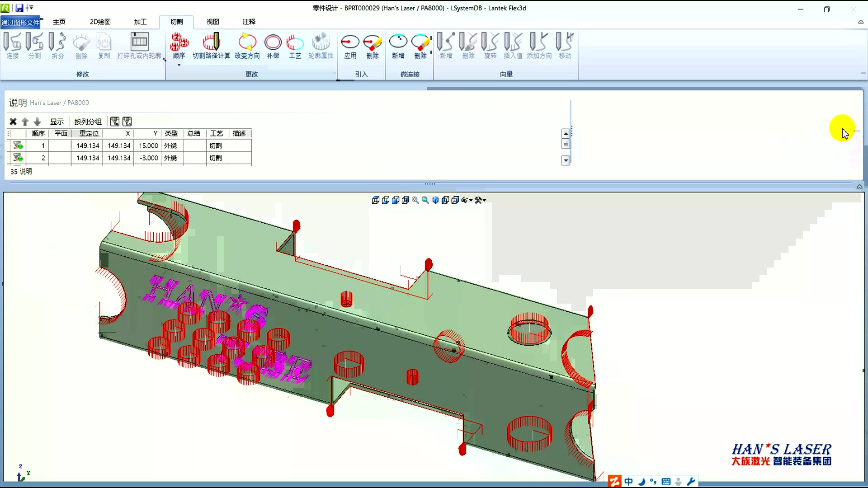Click the cutting path calculation icon

coord(211,42)
